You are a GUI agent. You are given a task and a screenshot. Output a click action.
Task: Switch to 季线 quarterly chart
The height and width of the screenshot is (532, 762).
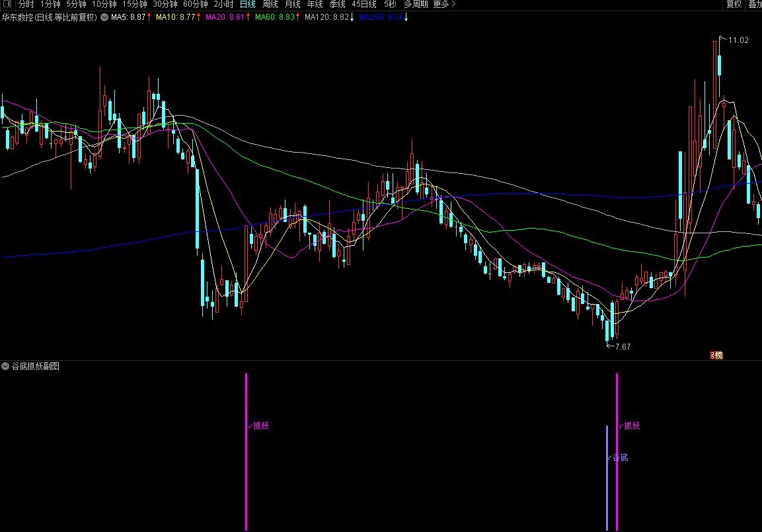pyautogui.click(x=337, y=5)
